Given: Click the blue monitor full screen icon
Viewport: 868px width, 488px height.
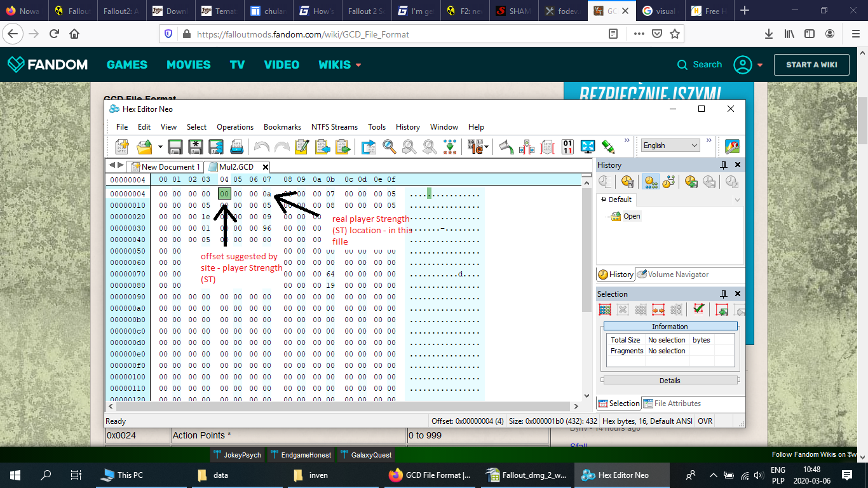Looking at the screenshot, I should click(x=588, y=147).
